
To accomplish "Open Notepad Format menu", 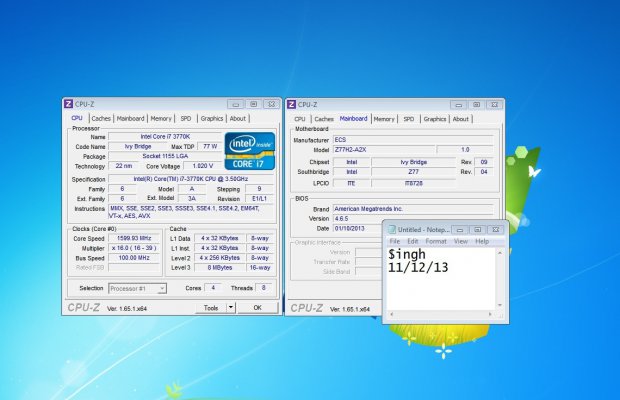I will pos(436,241).
